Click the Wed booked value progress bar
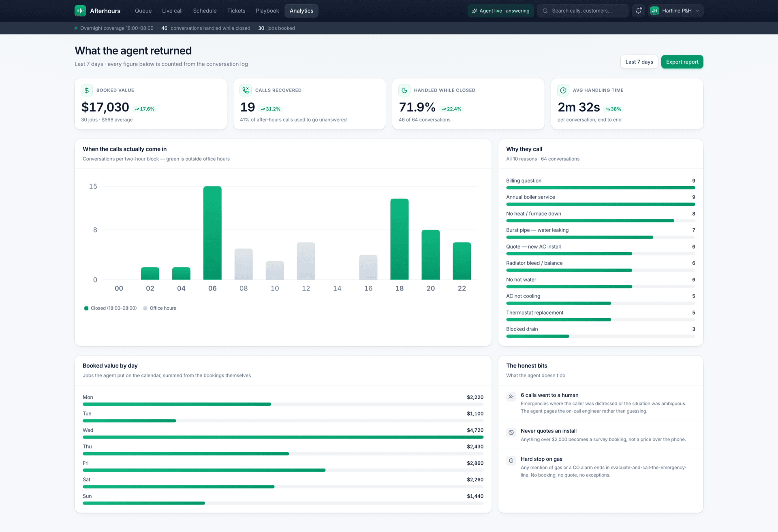The image size is (778, 532). 283,437
